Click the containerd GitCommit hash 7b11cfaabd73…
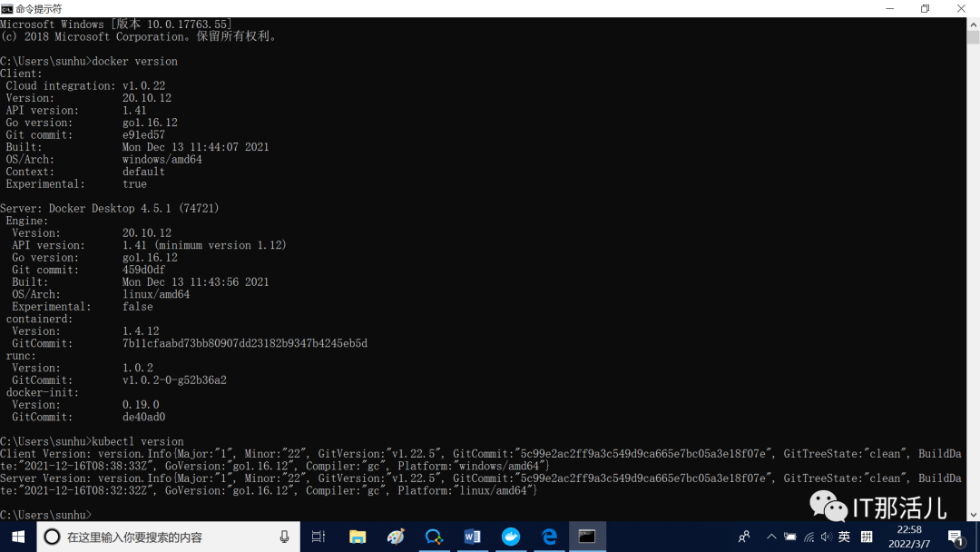Viewport: 980px width, 552px height. tap(245, 343)
